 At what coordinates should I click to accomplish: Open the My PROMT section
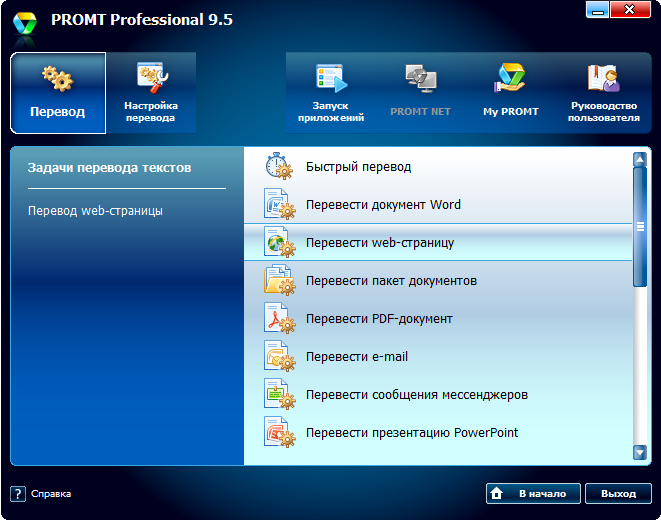[x=511, y=93]
